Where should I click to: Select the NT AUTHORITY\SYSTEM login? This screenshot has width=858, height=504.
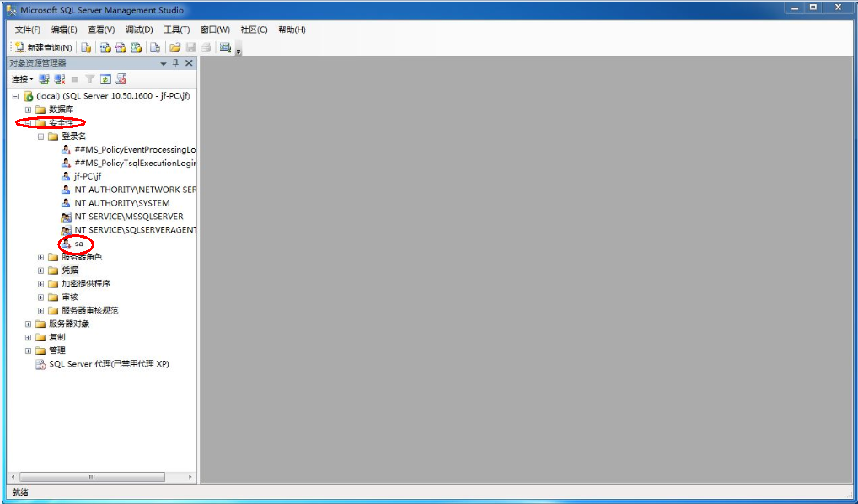pyautogui.click(x=121, y=203)
